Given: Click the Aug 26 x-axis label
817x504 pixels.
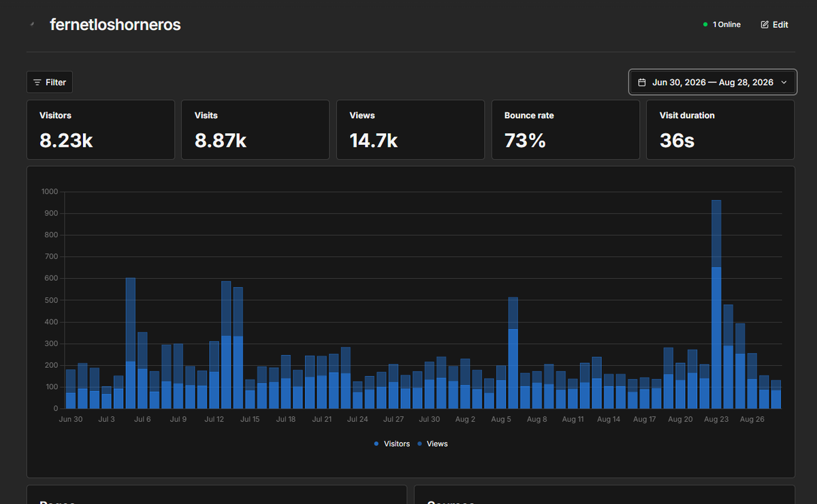Looking at the screenshot, I should (x=752, y=420).
